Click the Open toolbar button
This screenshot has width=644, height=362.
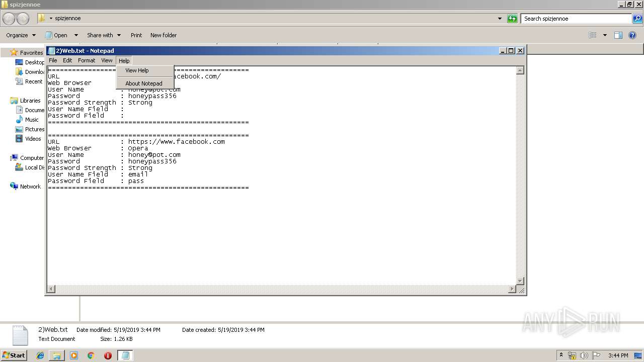click(x=56, y=35)
